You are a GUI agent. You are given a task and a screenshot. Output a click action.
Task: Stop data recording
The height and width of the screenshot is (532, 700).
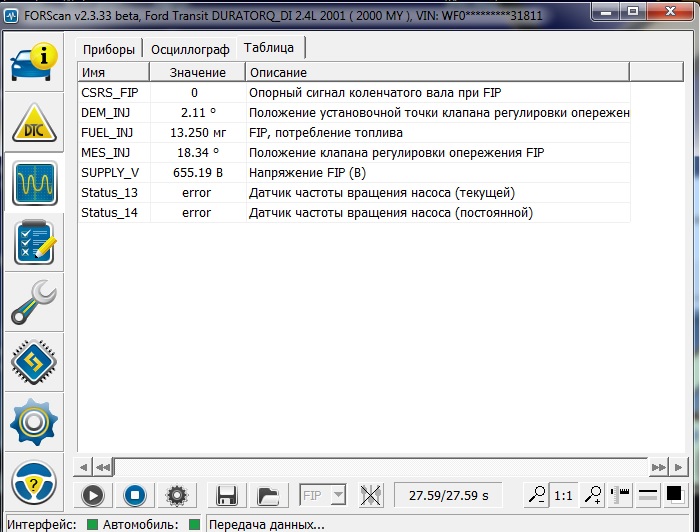point(135,495)
